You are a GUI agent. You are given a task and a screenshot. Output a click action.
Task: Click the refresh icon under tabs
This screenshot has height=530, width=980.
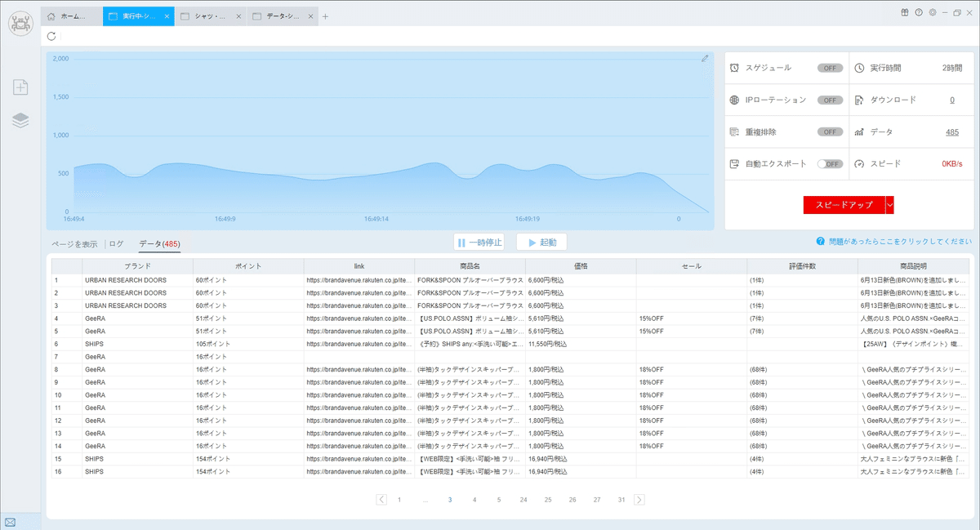[51, 36]
